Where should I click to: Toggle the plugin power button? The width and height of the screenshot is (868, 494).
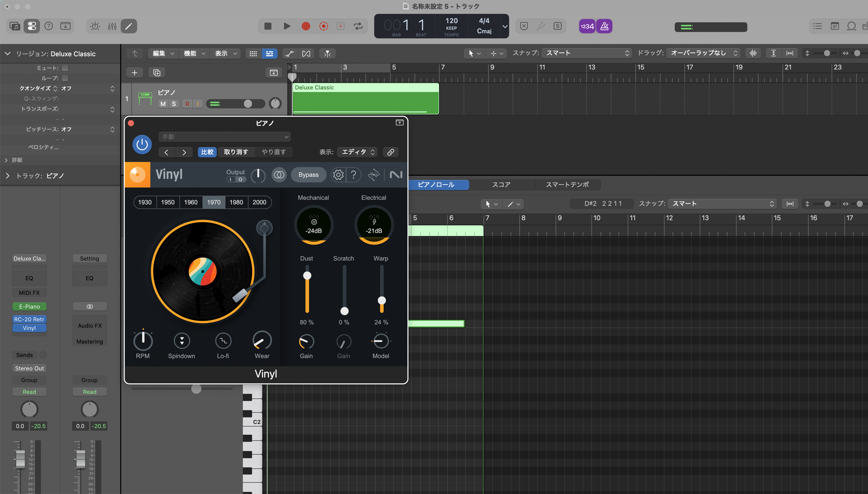tap(142, 144)
